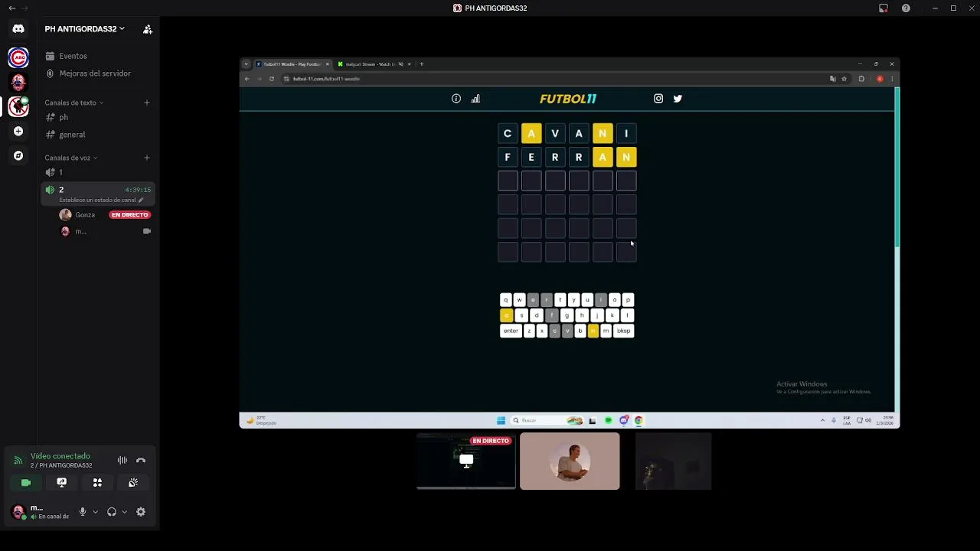This screenshot has width=980, height=551.
Task: Select the dark camera thumbnail
Action: click(x=674, y=461)
